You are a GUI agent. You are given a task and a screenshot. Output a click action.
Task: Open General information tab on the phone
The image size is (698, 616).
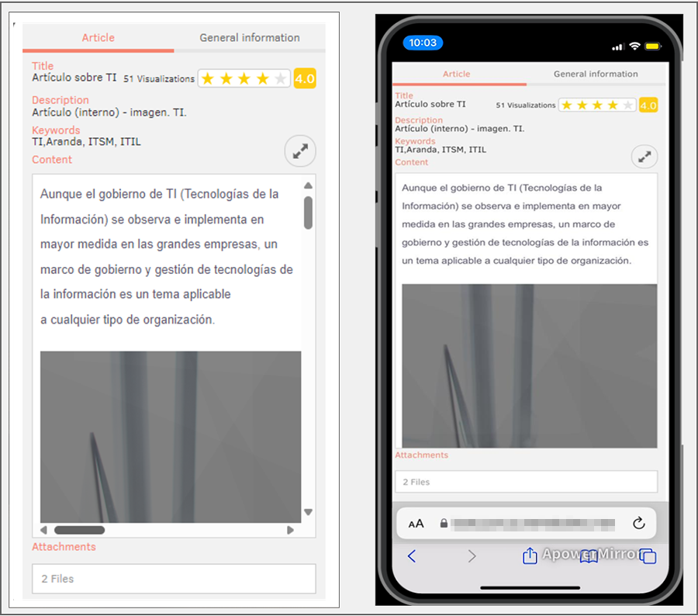[596, 74]
